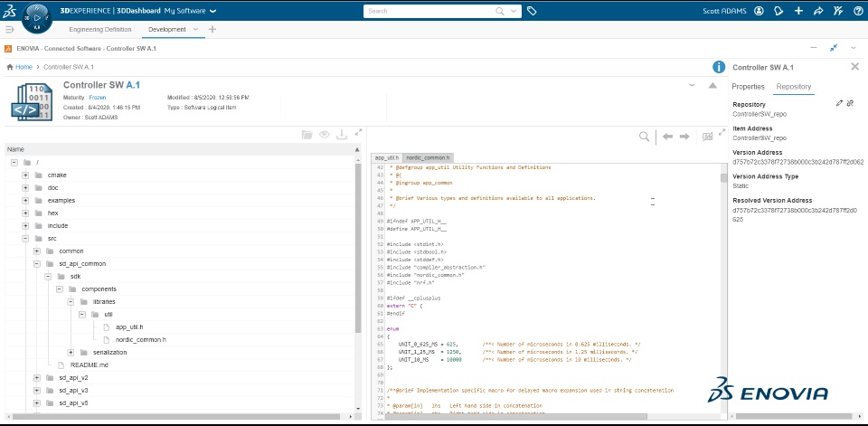Image resolution: width=868 pixels, height=426 pixels.
Task: Expand the common folder
Action: coord(36,251)
